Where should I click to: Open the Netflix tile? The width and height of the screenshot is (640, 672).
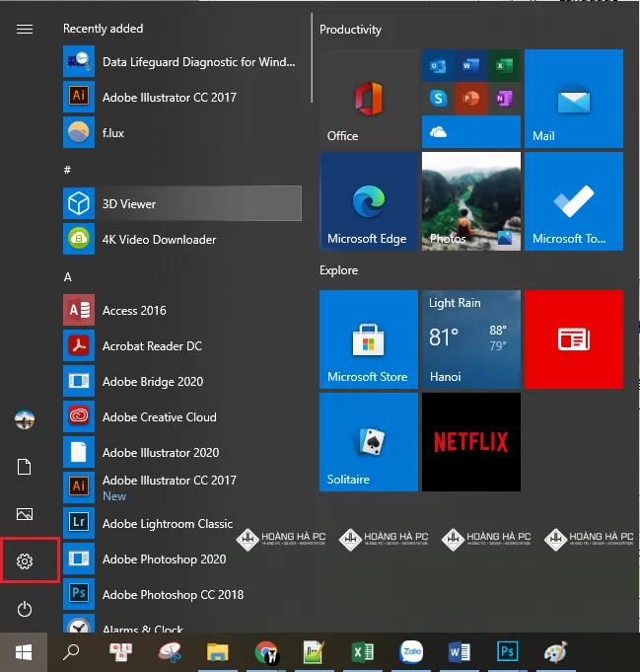(x=470, y=442)
